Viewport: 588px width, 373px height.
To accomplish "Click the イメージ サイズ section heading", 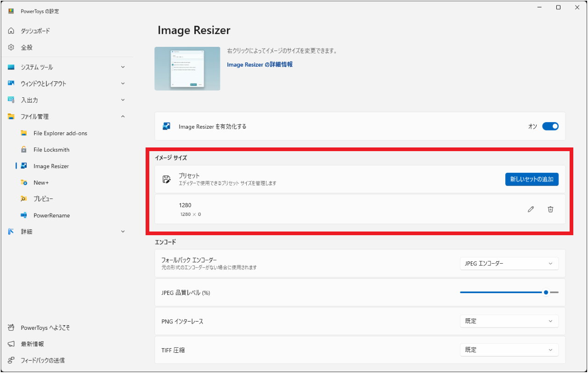I will pos(171,158).
